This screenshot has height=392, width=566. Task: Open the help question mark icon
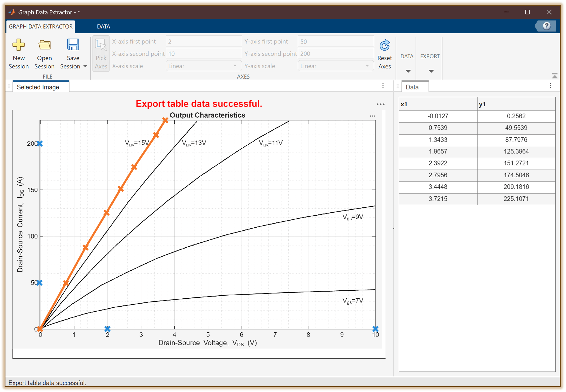tap(547, 26)
